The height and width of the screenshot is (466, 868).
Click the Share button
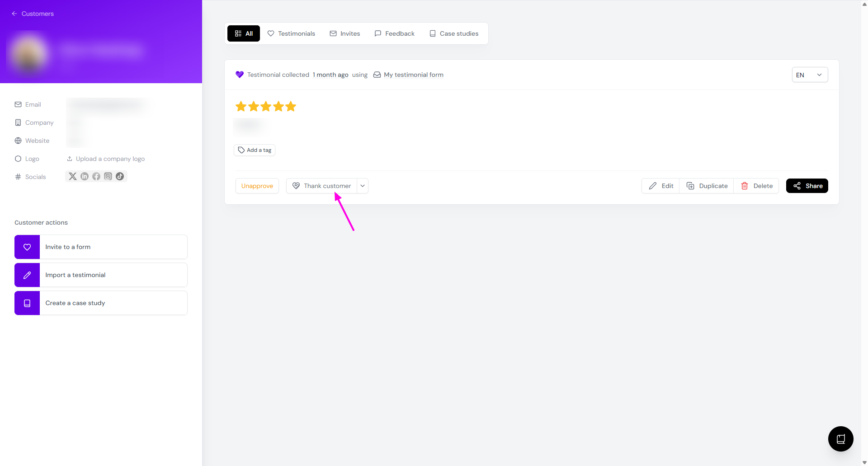(807, 186)
